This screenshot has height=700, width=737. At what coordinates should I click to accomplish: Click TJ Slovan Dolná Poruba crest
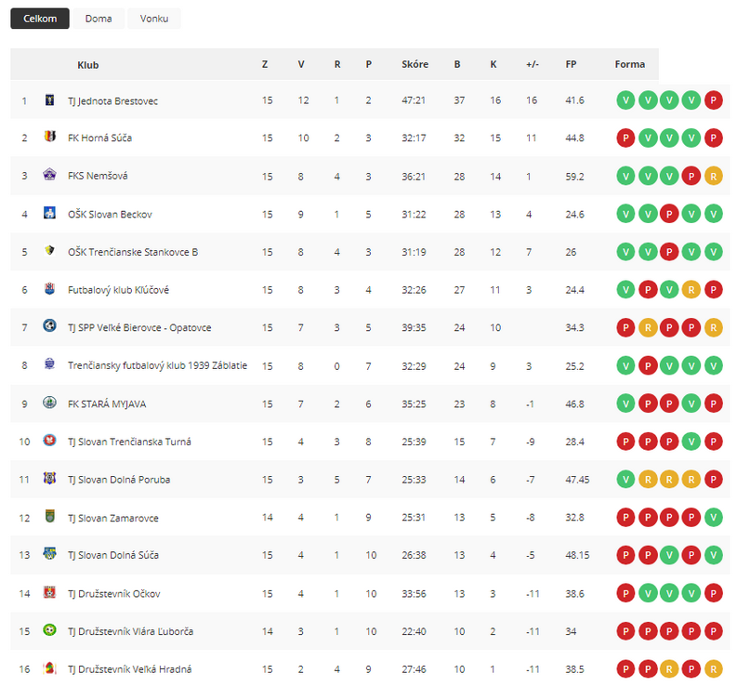49,478
